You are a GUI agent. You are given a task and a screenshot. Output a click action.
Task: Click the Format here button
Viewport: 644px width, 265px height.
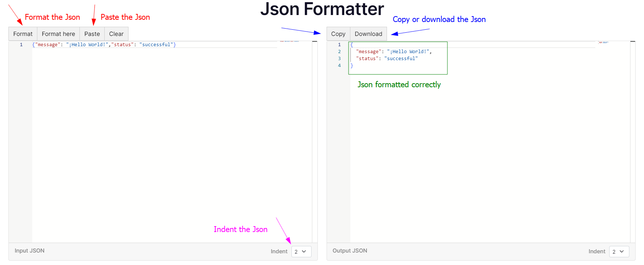coord(58,34)
